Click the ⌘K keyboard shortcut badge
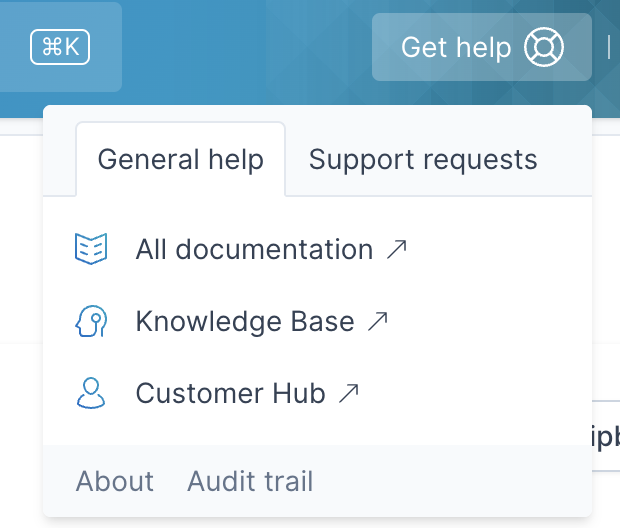 (x=60, y=47)
